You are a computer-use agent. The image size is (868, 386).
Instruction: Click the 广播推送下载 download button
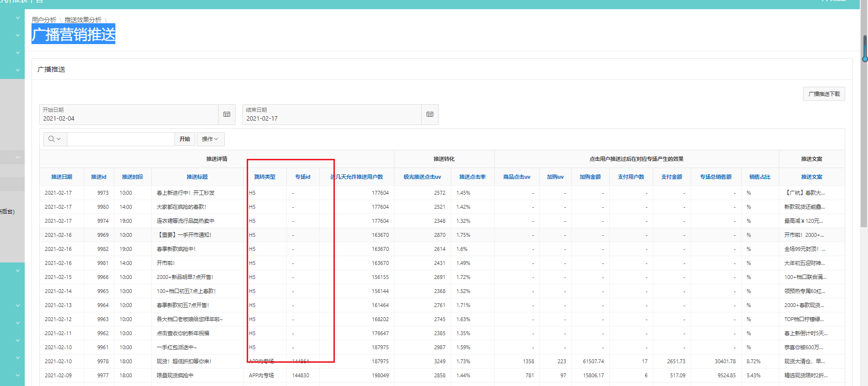tap(824, 94)
